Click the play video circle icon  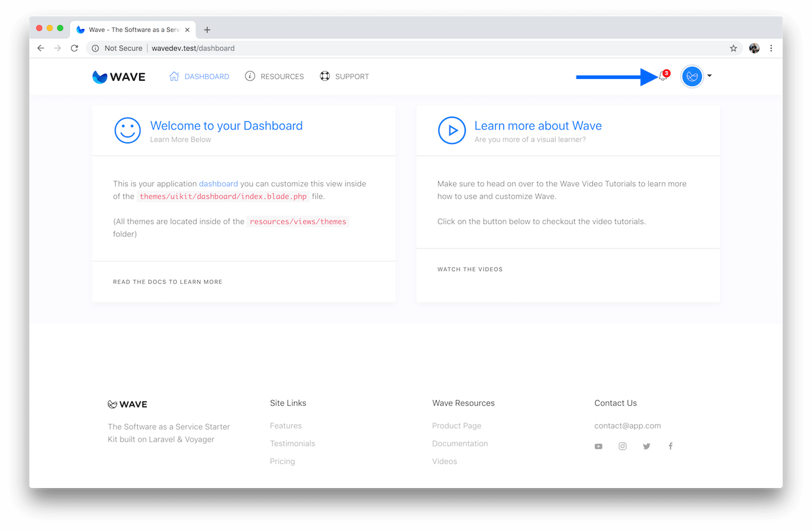pos(452,131)
